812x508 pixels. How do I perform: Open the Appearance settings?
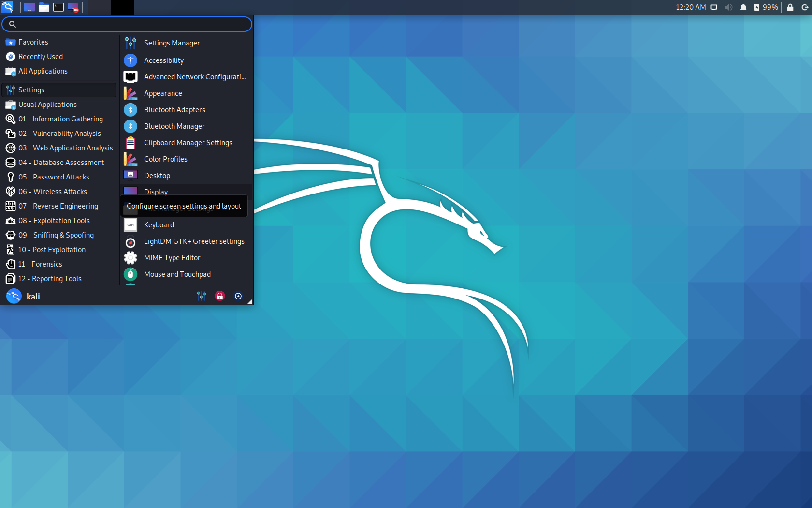pyautogui.click(x=163, y=93)
